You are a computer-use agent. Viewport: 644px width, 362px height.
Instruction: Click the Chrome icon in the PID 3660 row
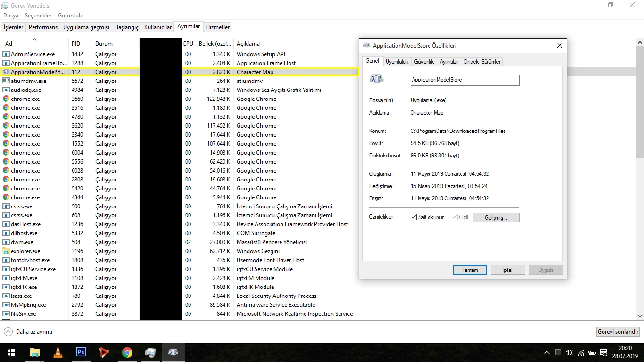[x=6, y=99]
